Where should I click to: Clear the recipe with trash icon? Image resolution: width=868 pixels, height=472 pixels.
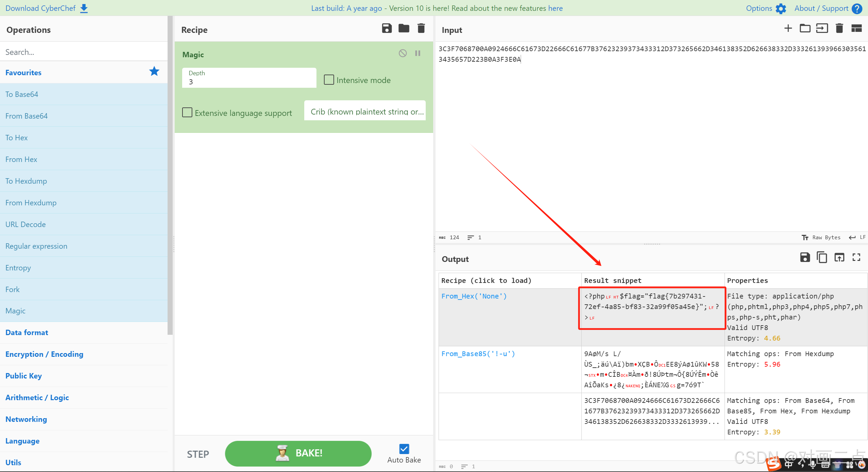click(x=421, y=28)
